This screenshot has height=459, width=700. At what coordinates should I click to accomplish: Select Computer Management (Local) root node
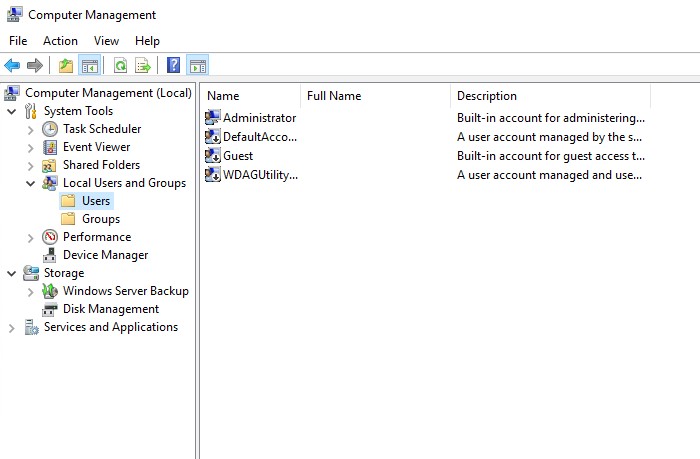point(108,93)
